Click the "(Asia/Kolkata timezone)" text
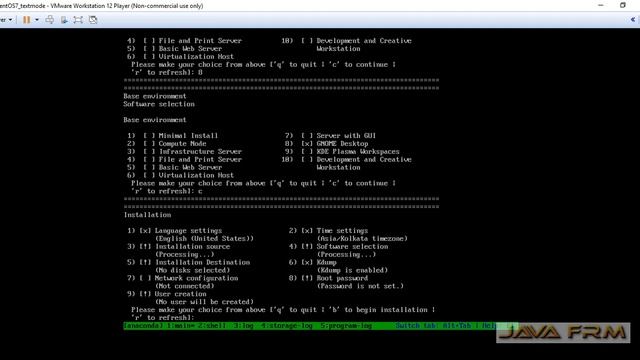640x360 pixels. tap(362, 239)
